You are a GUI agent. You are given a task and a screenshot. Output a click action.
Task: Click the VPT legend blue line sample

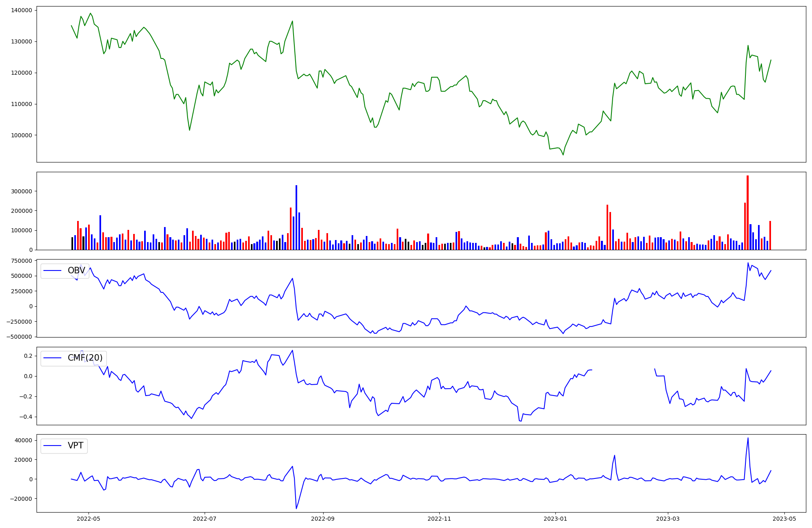pos(52,446)
